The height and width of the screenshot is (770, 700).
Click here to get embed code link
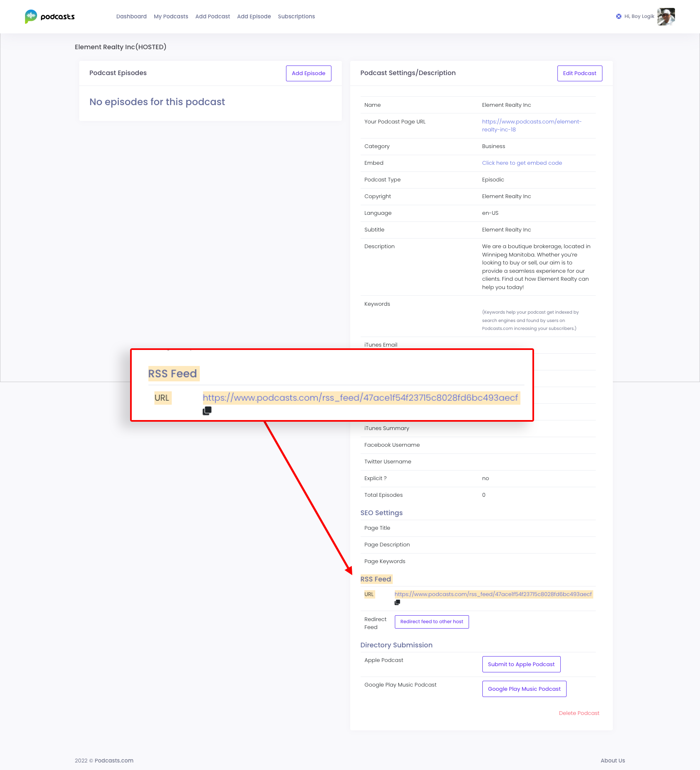click(522, 163)
